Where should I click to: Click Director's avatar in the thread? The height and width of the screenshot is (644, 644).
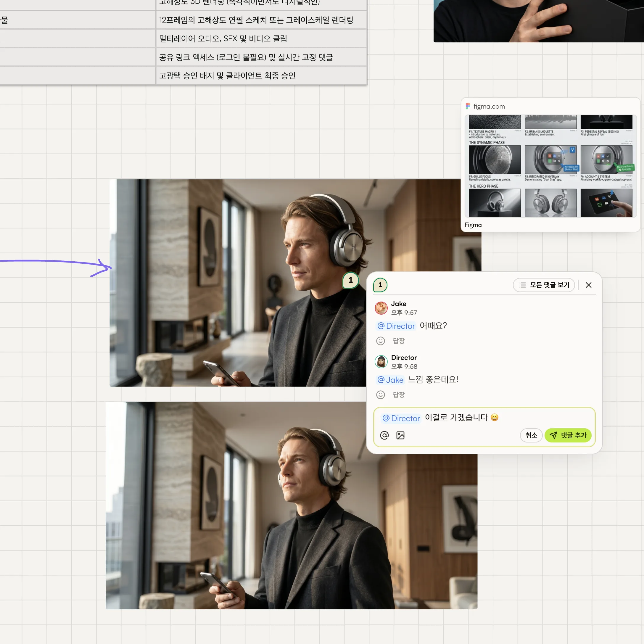(381, 362)
